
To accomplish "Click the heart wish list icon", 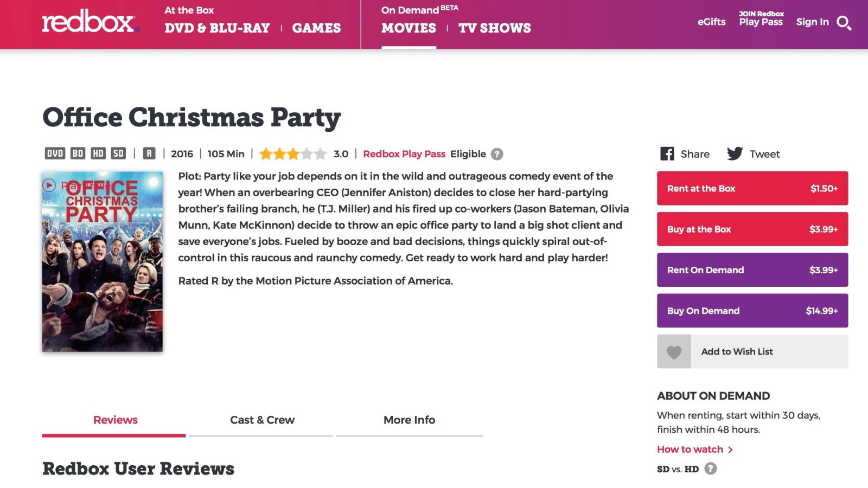I will click(x=674, y=352).
